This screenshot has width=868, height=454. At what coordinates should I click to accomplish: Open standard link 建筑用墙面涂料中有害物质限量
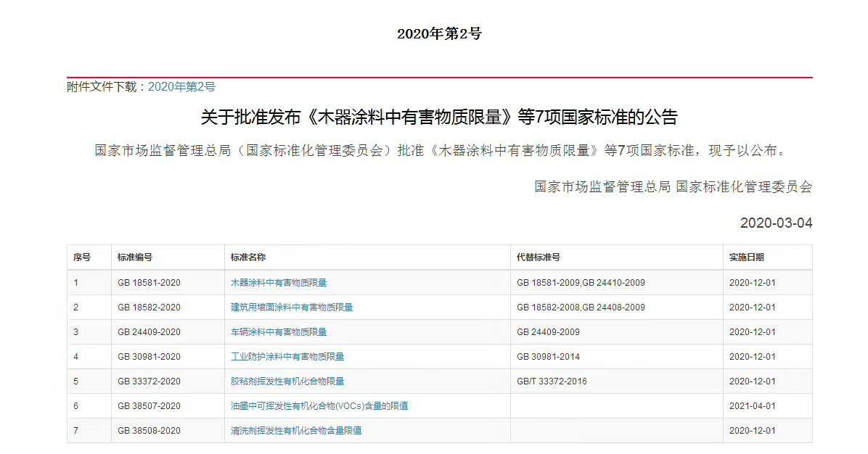point(292,308)
